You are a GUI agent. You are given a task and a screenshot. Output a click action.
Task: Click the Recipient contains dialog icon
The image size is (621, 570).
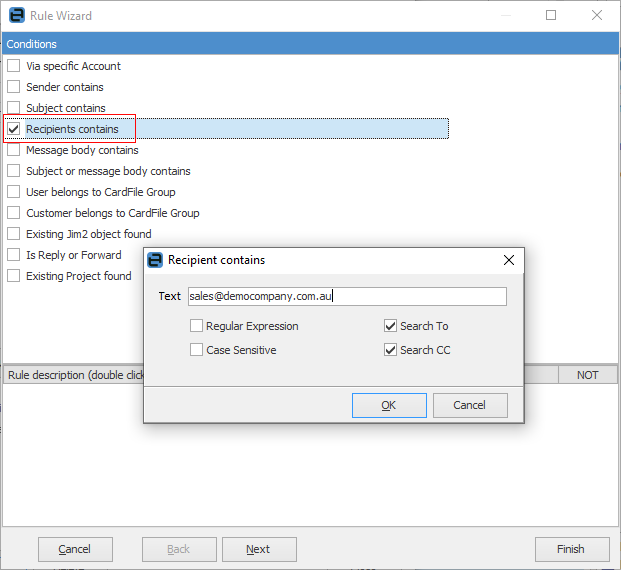point(155,260)
